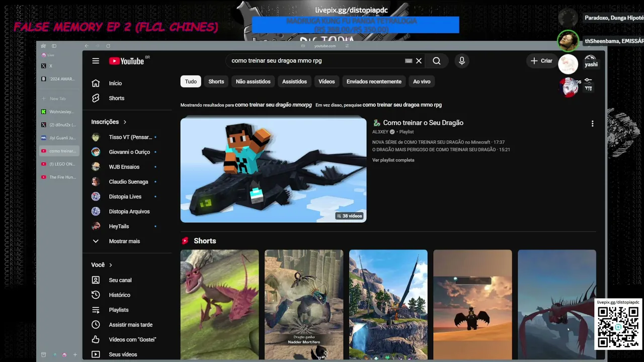Switch to The Fire Hun... browser tab
This screenshot has height=362, width=644.
(x=59, y=177)
